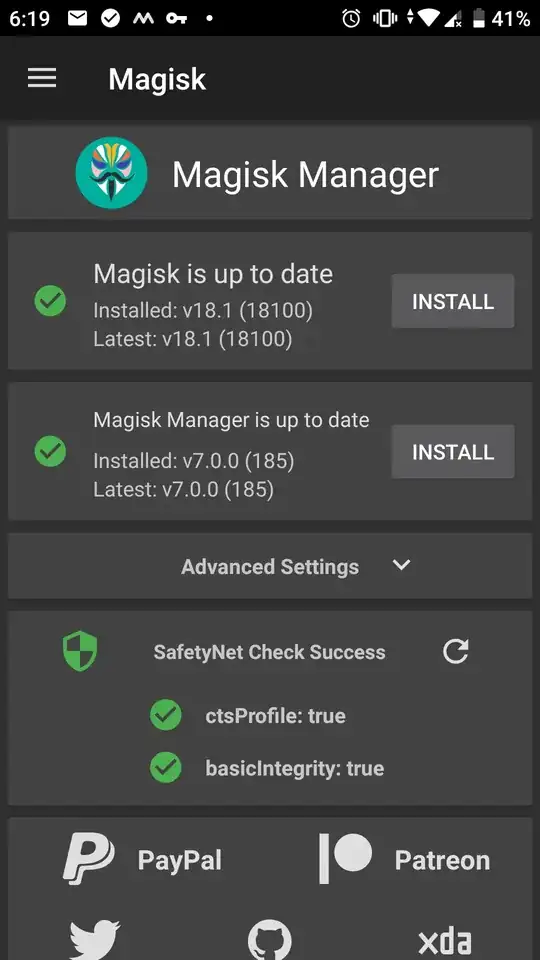This screenshot has height=960, width=540.
Task: Open the Twitter bird icon
Action: (x=95, y=940)
